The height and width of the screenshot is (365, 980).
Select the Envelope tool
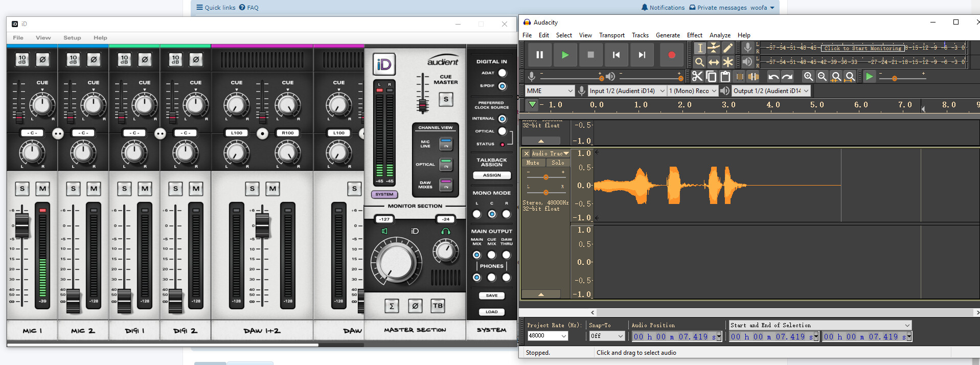click(714, 48)
